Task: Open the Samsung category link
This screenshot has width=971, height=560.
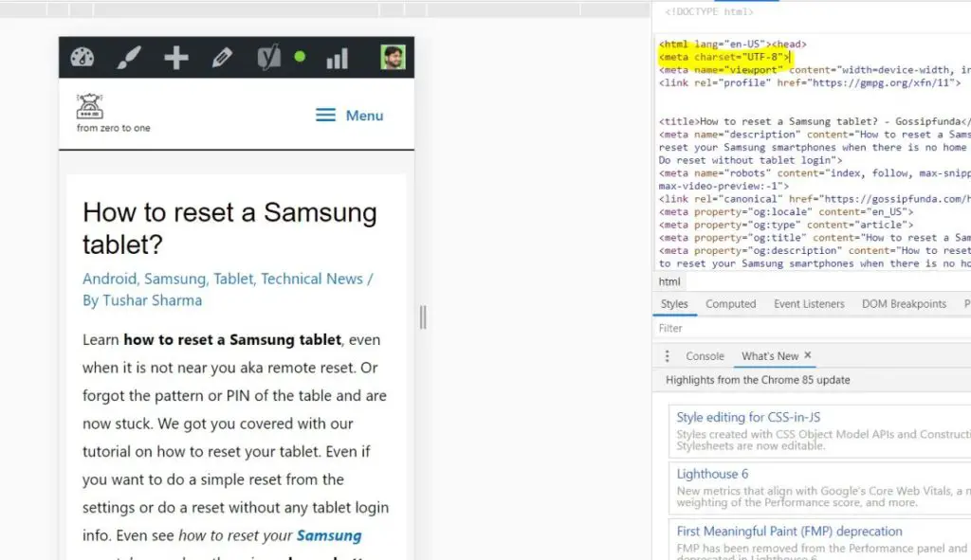Action: [174, 279]
